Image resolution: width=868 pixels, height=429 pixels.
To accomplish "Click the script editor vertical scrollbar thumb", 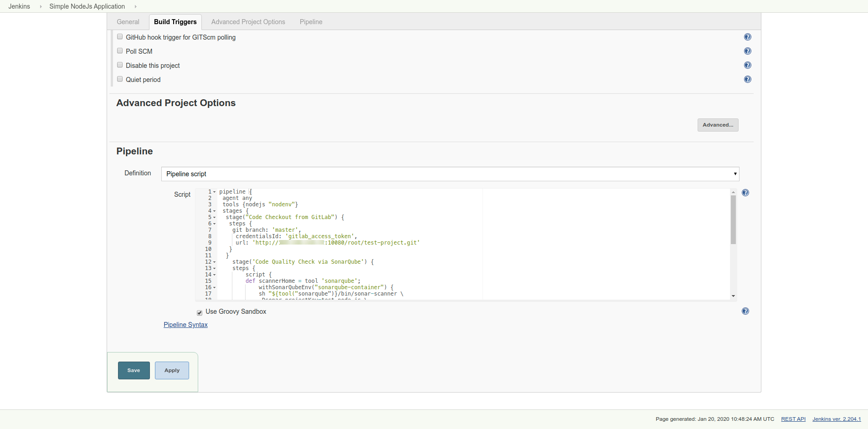I will [x=733, y=220].
